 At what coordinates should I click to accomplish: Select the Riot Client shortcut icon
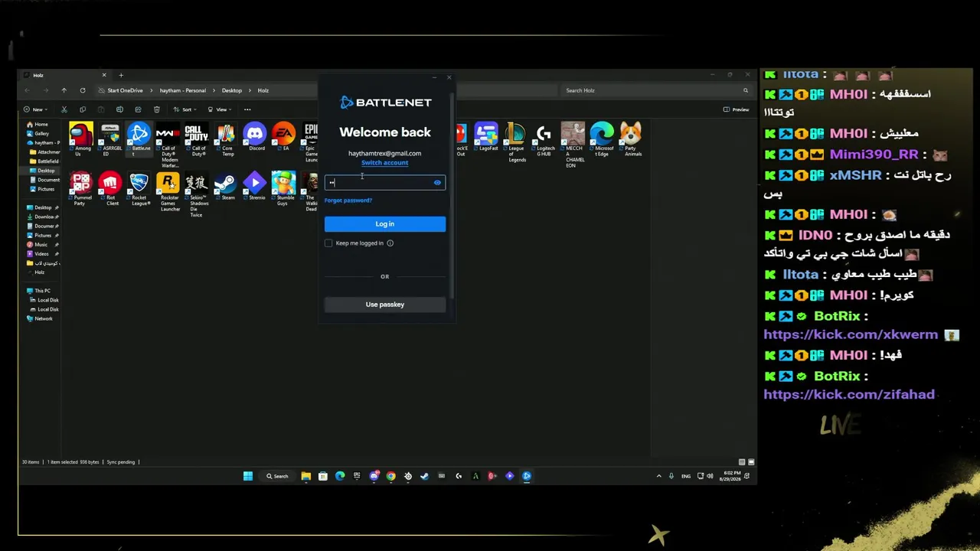(110, 183)
